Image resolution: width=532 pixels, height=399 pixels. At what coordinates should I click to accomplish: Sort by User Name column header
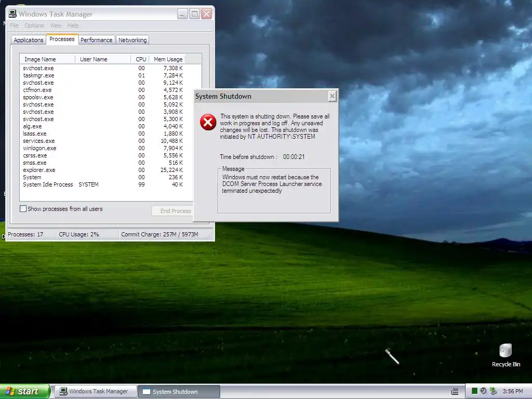click(x=102, y=59)
